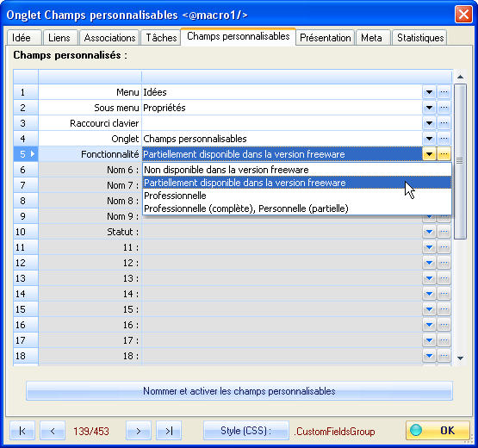
Task: Select row header number 1
Action: (26, 92)
